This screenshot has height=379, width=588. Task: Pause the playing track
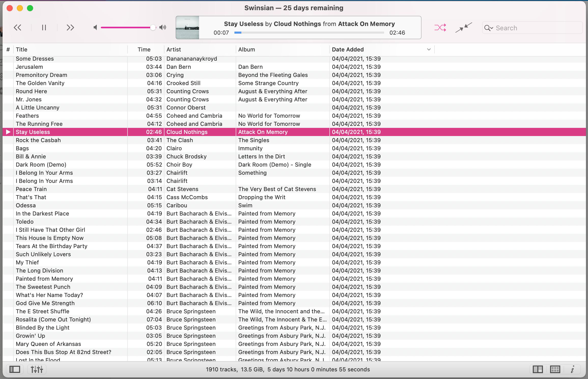[44, 28]
